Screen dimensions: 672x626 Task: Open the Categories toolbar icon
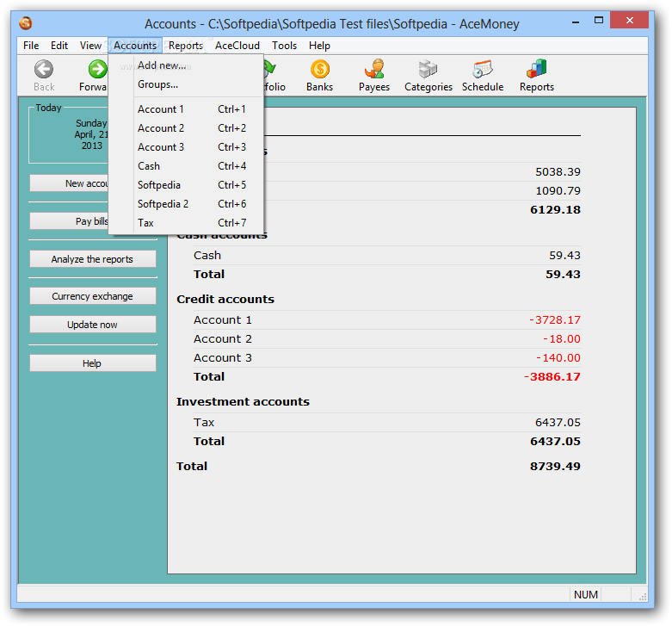pyautogui.click(x=428, y=69)
